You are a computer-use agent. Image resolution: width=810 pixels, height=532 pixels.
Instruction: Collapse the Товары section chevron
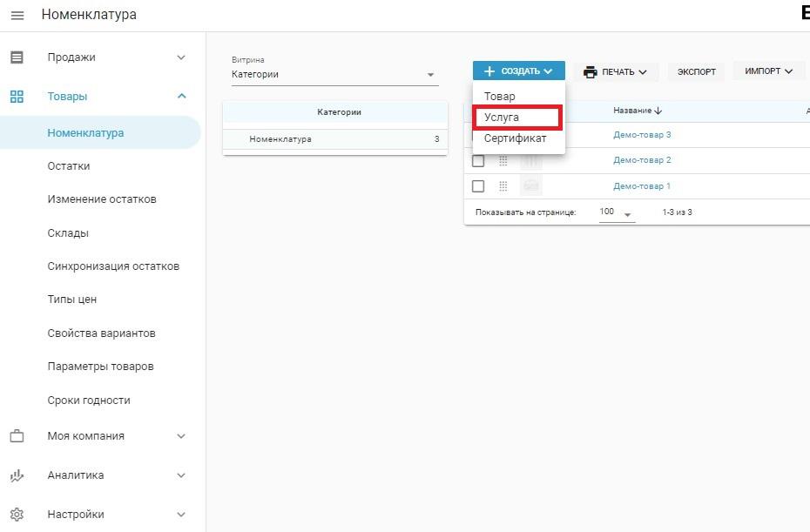(181, 96)
